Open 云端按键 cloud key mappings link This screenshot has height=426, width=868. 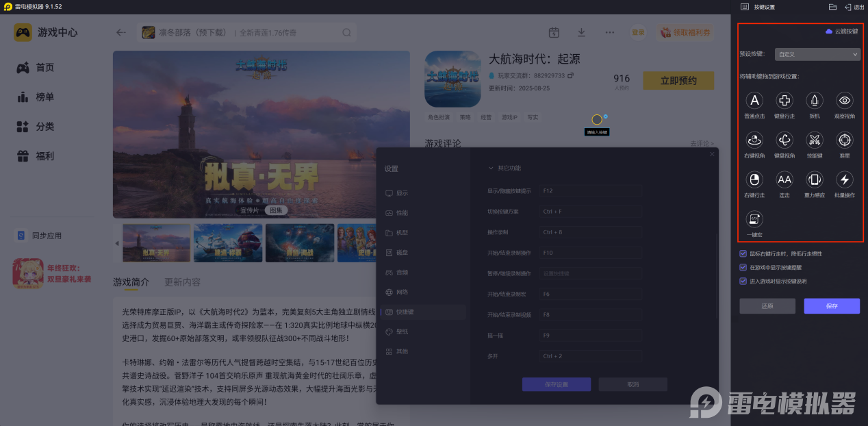tap(841, 32)
